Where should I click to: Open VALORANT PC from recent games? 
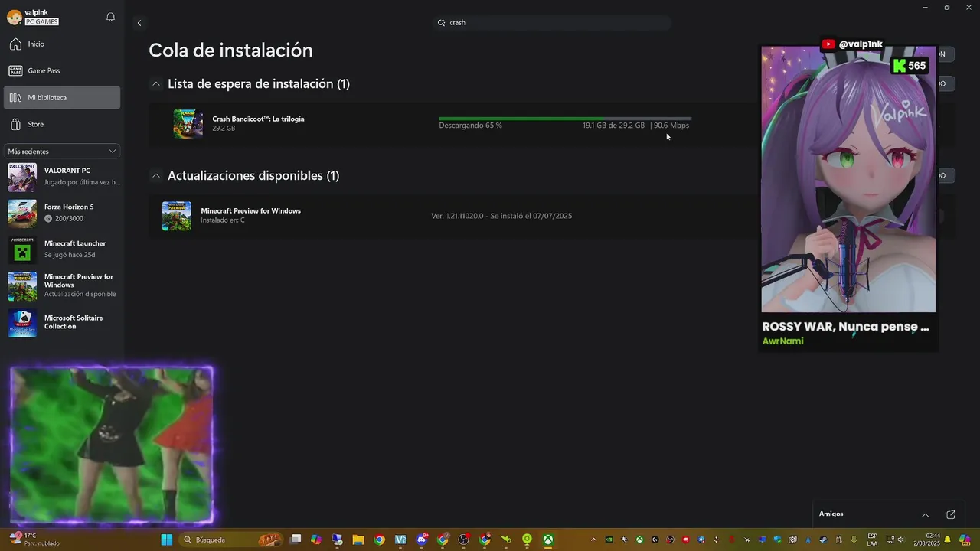(62, 177)
